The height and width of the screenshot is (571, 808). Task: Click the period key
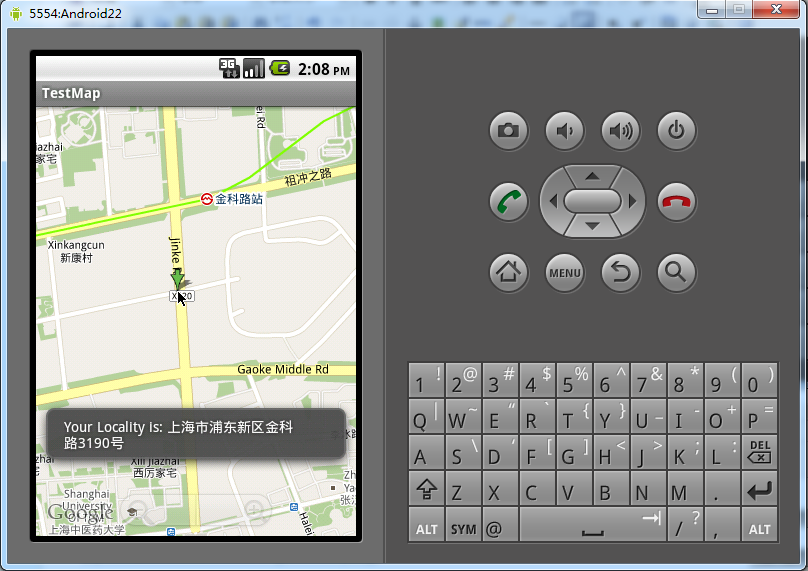coord(722,488)
